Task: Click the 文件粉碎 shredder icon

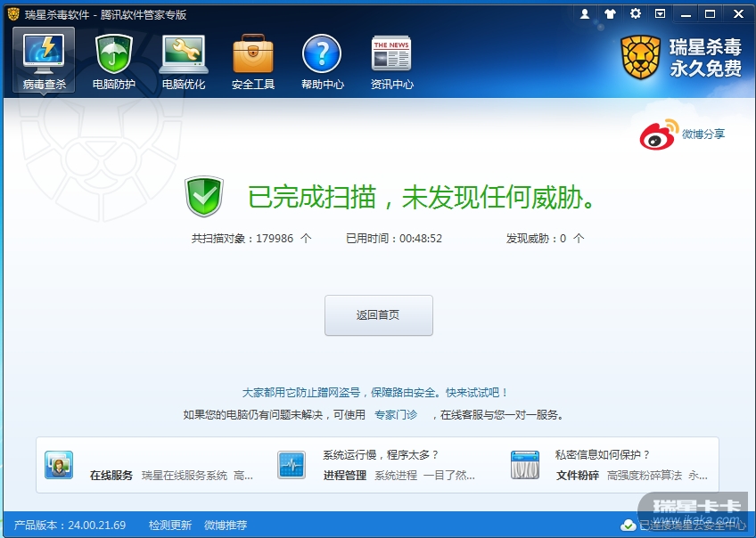Action: pos(524,465)
